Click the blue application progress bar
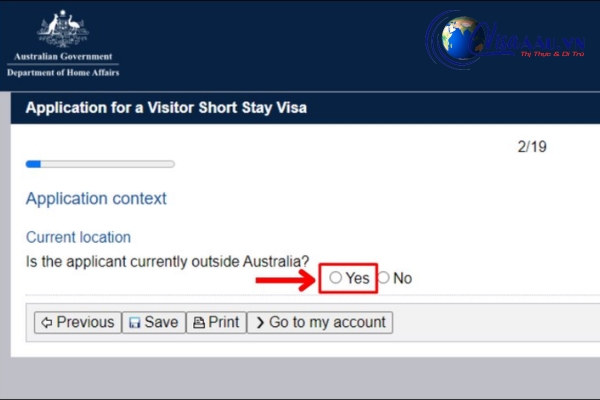The width and height of the screenshot is (600, 400). pos(100,164)
